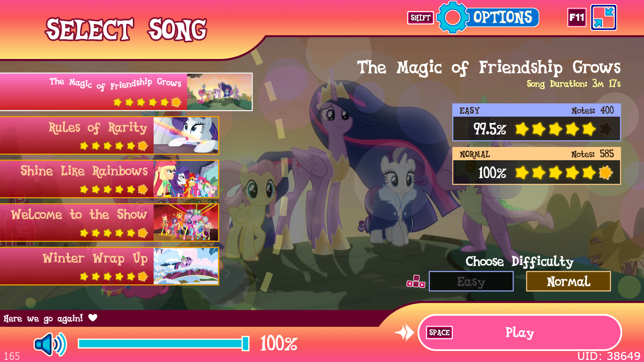644x362 pixels.
Task: Select Normal difficulty
Action: (569, 281)
